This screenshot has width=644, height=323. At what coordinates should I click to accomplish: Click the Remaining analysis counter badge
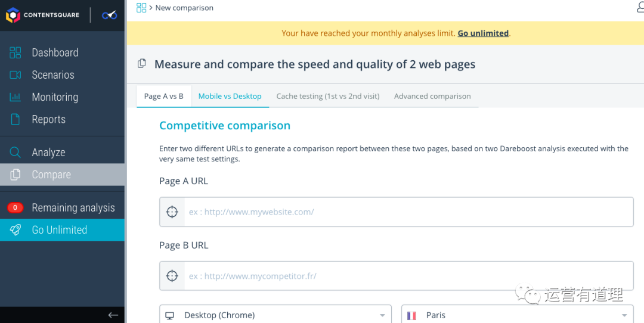click(x=15, y=208)
